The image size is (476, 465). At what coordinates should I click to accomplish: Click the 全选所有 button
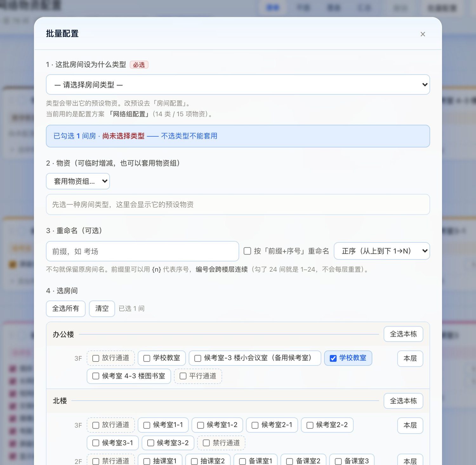tap(66, 308)
